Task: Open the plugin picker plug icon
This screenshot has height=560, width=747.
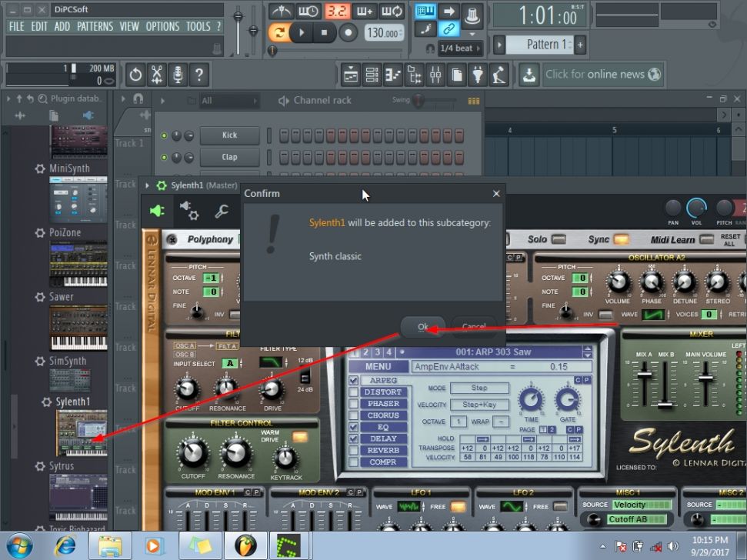Action: [x=478, y=75]
